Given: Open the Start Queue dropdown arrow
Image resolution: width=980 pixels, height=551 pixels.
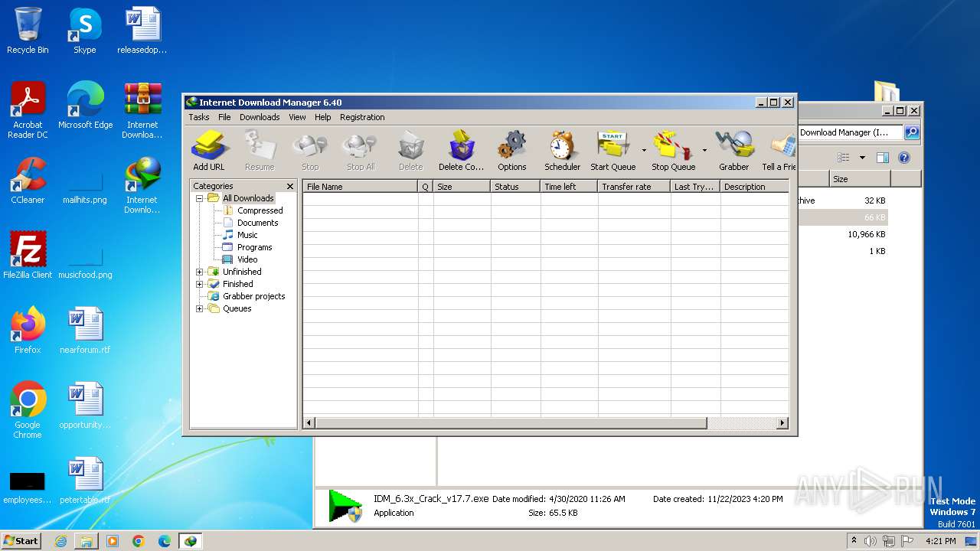Looking at the screenshot, I should (x=643, y=150).
